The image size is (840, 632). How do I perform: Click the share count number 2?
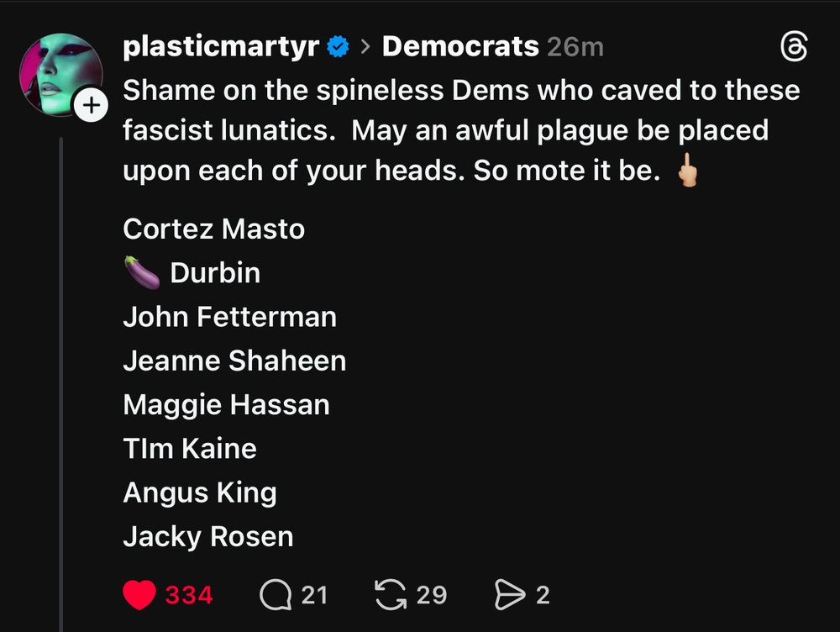tap(543, 596)
